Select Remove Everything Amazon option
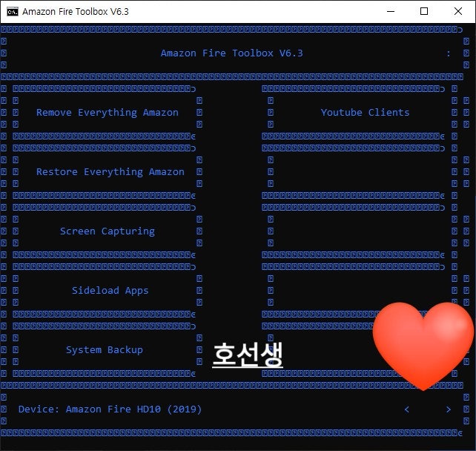476x451 pixels. pos(108,113)
